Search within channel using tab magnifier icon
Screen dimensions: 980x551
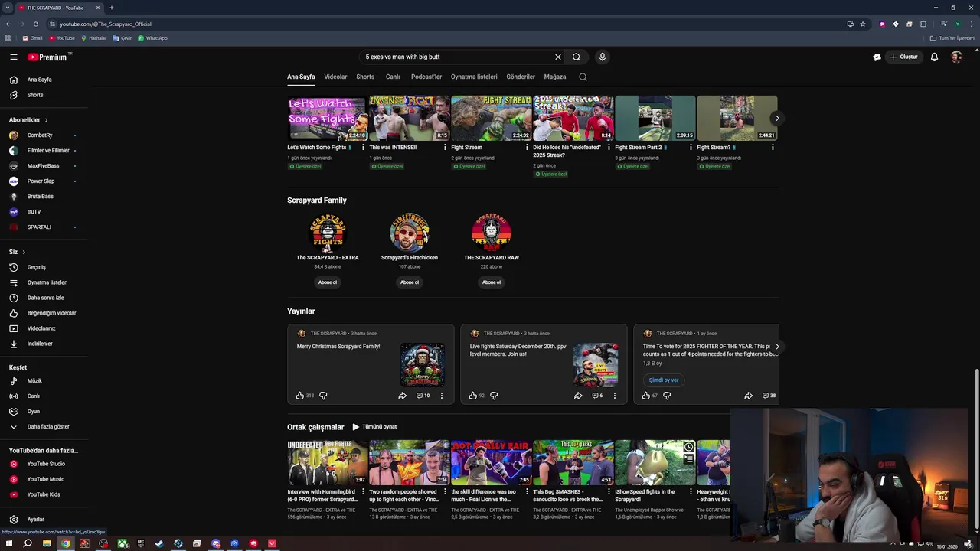pyautogui.click(x=583, y=77)
